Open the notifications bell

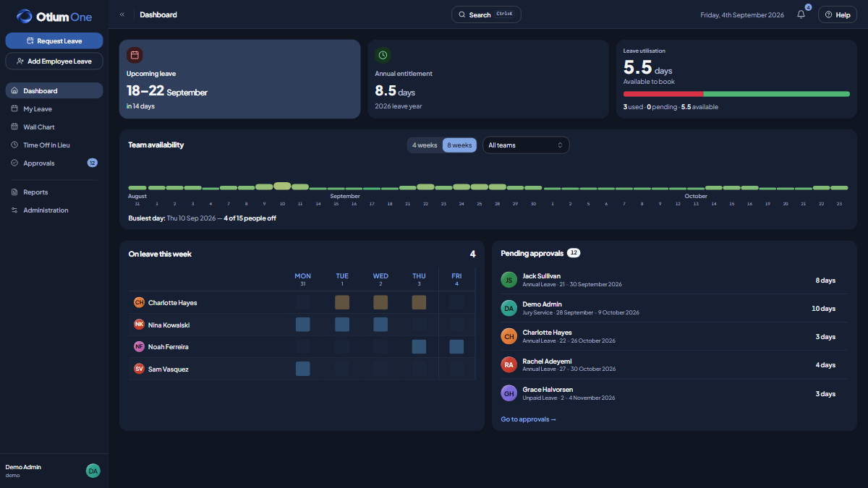[801, 14]
